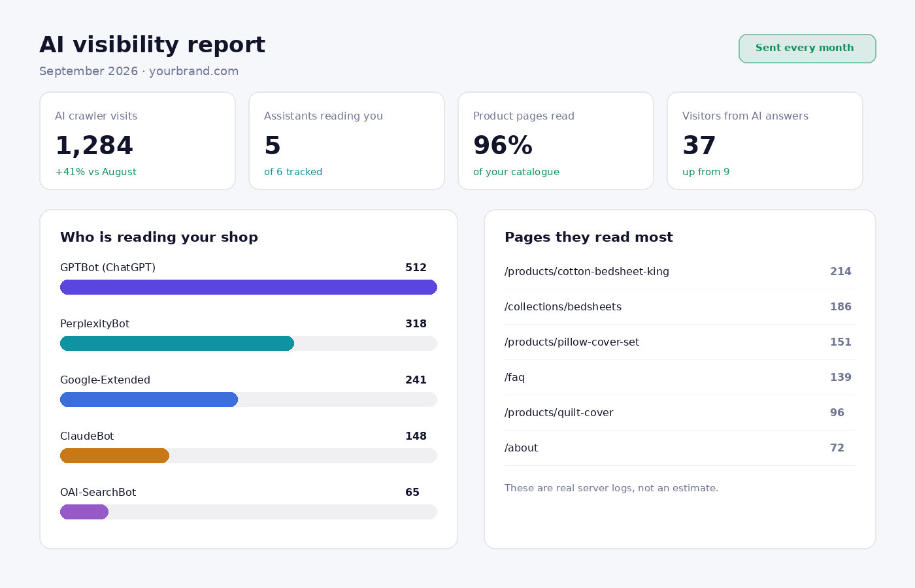Select the Visitors from AI answers card
Image resolution: width=915 pixels, height=588 pixels.
tap(765, 141)
